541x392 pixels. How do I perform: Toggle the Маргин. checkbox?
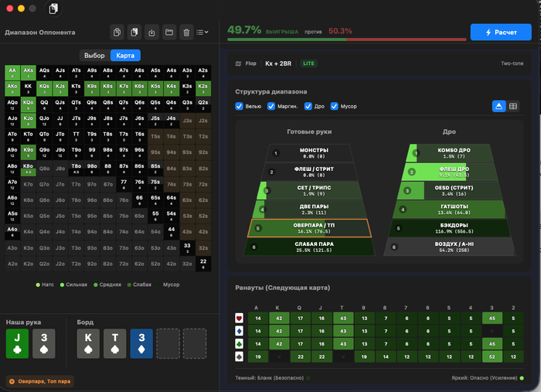click(271, 106)
